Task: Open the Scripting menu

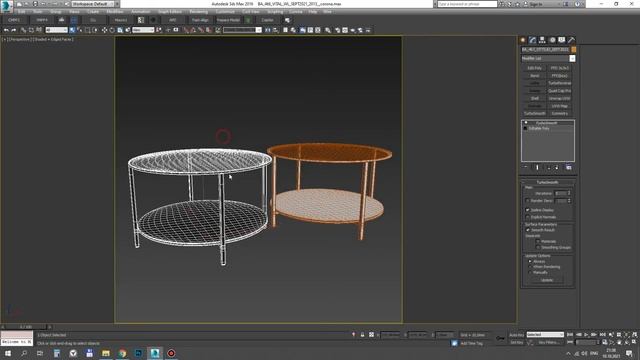Action: (x=275, y=12)
